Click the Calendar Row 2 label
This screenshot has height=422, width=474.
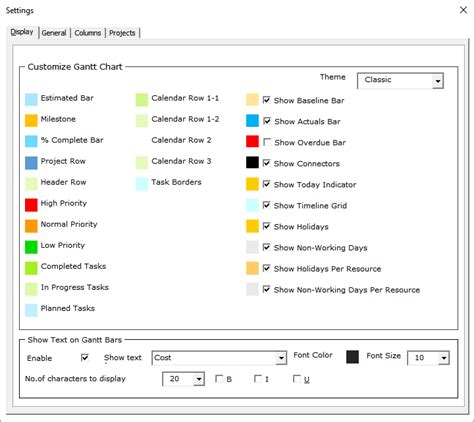181,140
